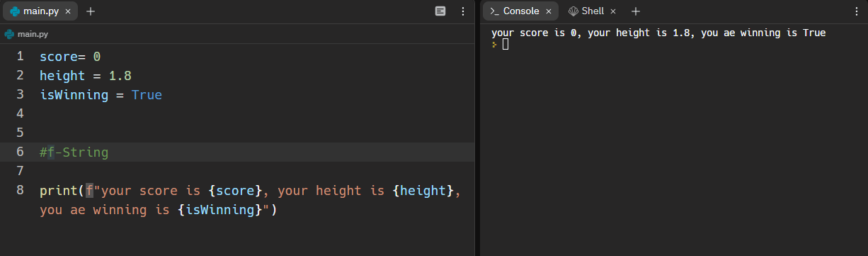Close the Shell tab

coord(613,11)
